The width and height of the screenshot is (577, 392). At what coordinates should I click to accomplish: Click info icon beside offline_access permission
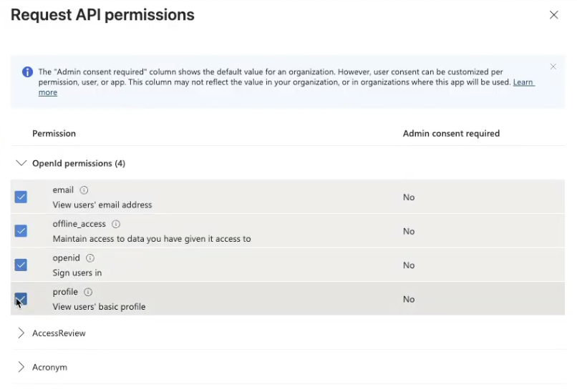tap(116, 224)
